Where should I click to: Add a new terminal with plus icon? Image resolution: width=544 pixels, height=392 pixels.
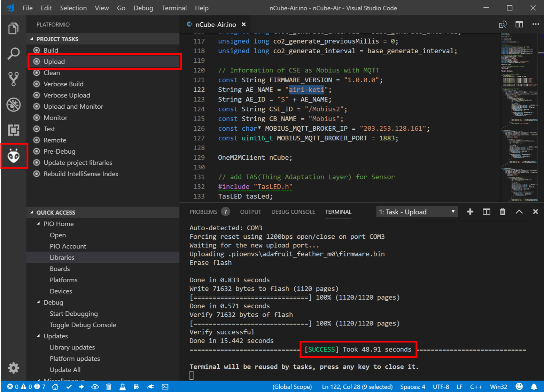tap(470, 212)
